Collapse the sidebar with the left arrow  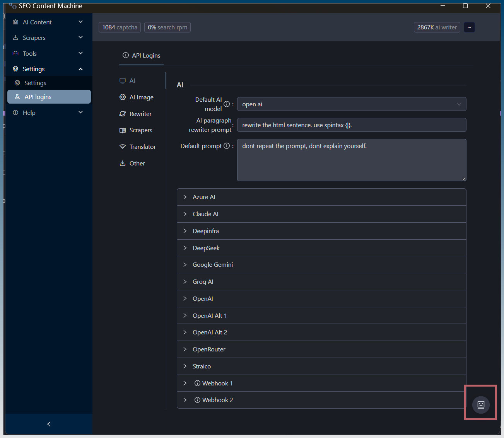[x=49, y=424]
